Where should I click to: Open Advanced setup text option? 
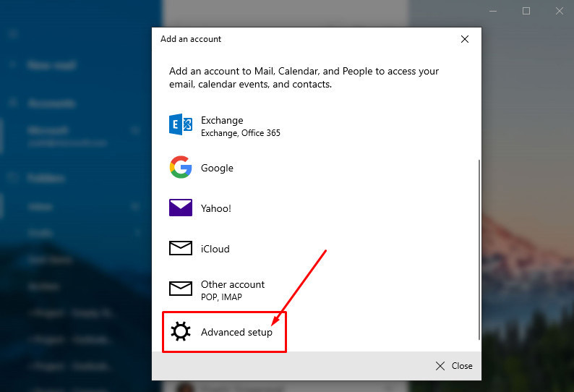coord(236,332)
